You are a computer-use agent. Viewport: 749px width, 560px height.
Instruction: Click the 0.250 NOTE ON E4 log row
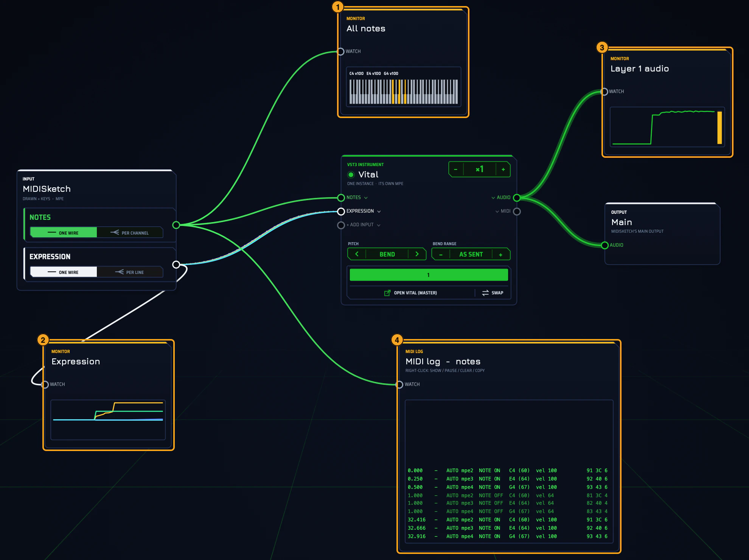point(508,479)
